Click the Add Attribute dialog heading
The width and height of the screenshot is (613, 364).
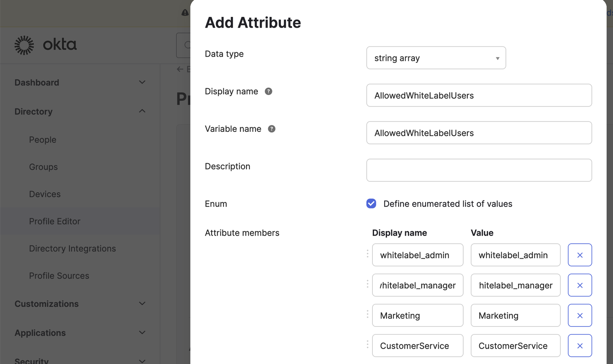[253, 23]
